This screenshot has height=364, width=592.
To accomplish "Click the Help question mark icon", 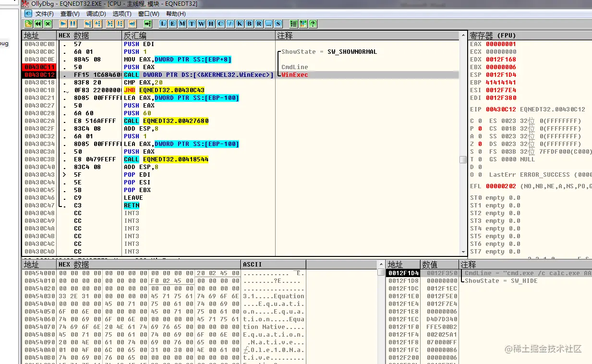I will [x=313, y=24].
